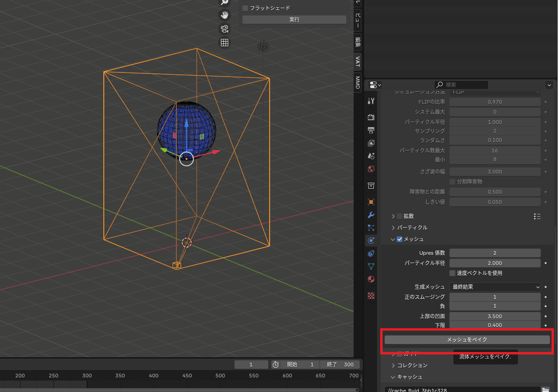Click the 実行 button
This screenshot has height=392, width=558.
click(294, 20)
